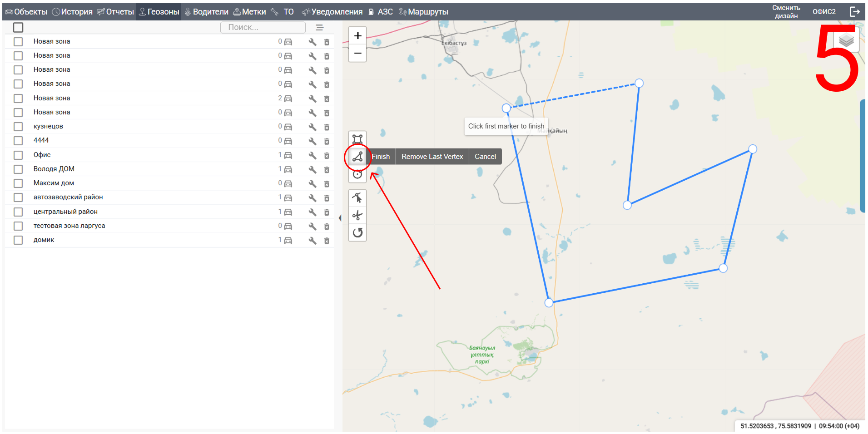Tick the Володя ДОМ checkbox
Viewport: 868px width, 434px height.
(18, 169)
